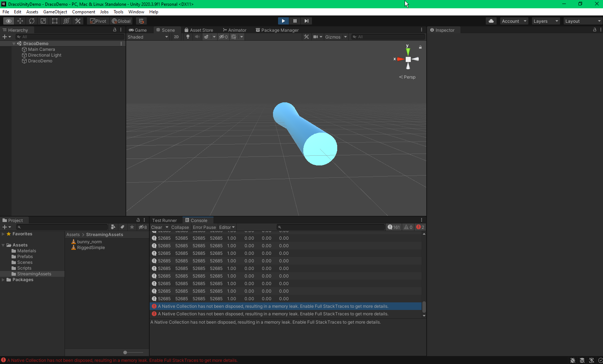Expand the Packages folder
603x364 pixels.
[x=3, y=280]
